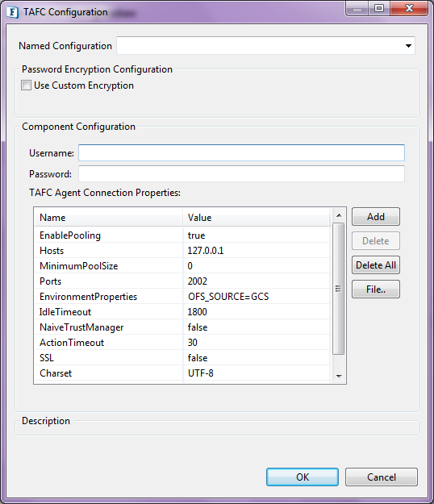Click into the Password field
Image resolution: width=434 pixels, height=504 pixels.
pos(241,173)
